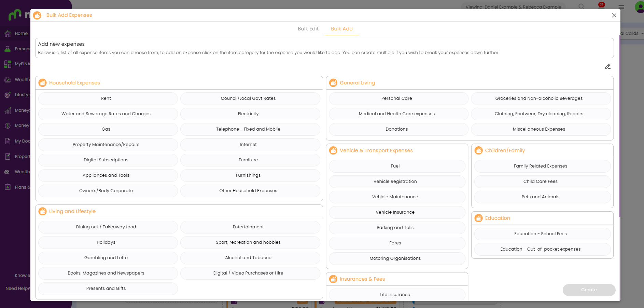Viewport: 644px width, 308px height.
Task: Open the hamburger menu in top bar
Action: point(621,7)
